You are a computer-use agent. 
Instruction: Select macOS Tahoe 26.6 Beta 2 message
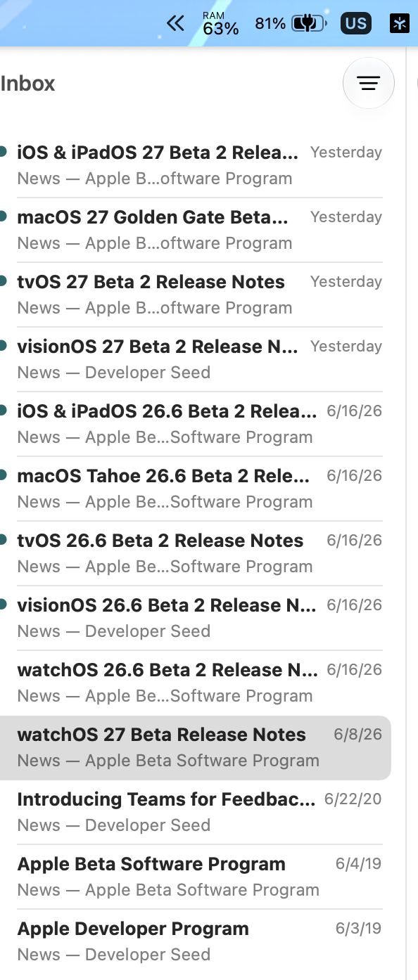tap(191, 489)
